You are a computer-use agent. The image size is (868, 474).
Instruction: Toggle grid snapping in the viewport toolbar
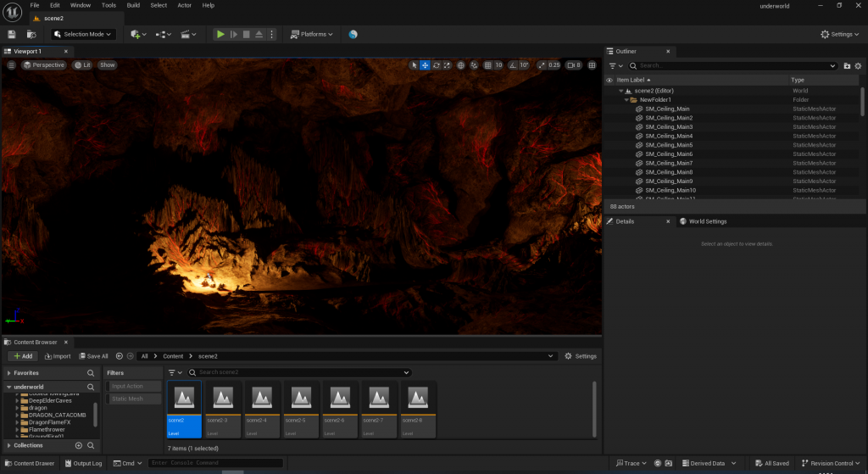(487, 65)
